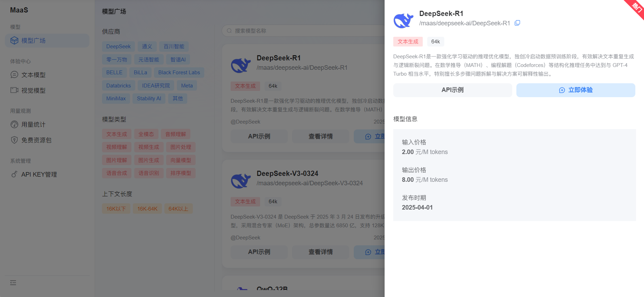Toggle BELLE supplier filter tag
644x297 pixels.
[114, 73]
